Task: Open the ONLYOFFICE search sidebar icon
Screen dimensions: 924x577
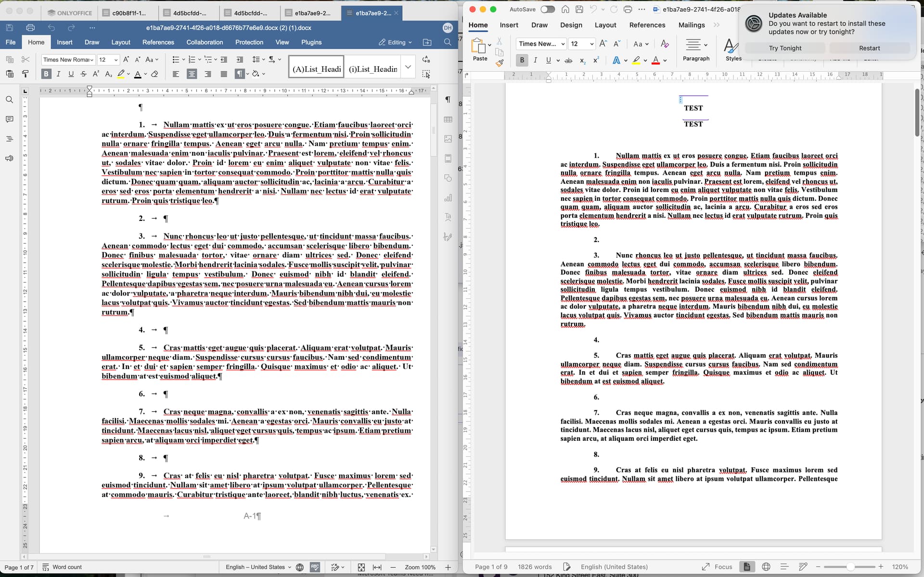Action: (9, 100)
